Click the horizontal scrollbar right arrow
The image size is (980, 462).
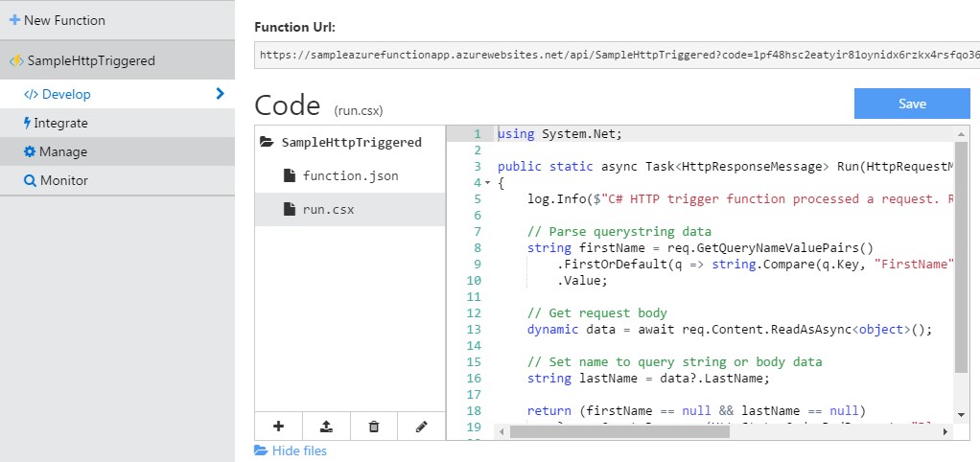pos(945,431)
